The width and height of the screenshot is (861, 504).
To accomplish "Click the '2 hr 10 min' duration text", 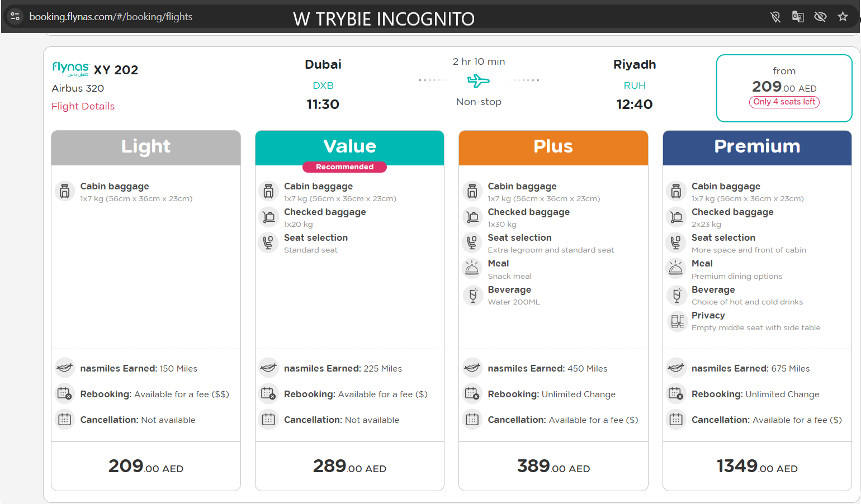I will point(479,61).
